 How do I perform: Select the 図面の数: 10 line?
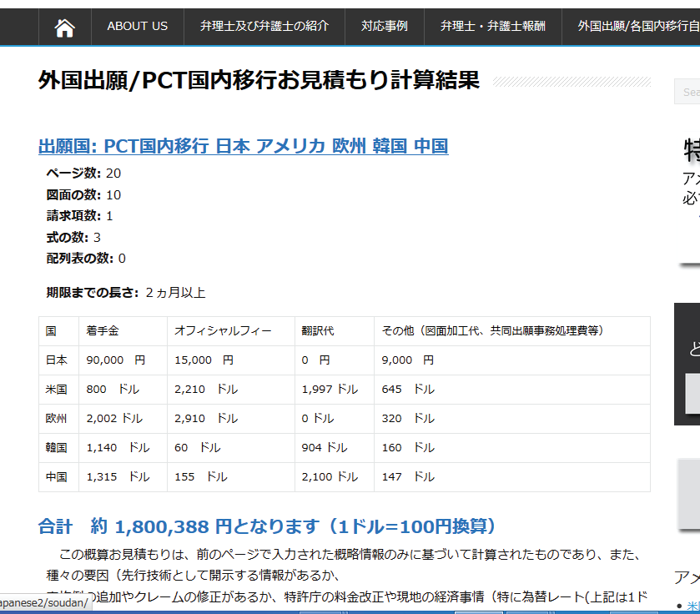click(83, 194)
